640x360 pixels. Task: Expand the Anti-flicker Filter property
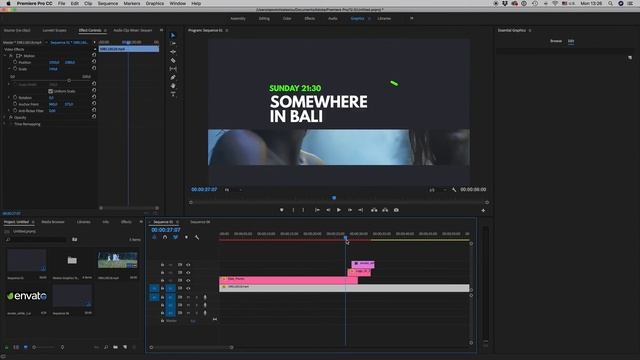(9, 111)
